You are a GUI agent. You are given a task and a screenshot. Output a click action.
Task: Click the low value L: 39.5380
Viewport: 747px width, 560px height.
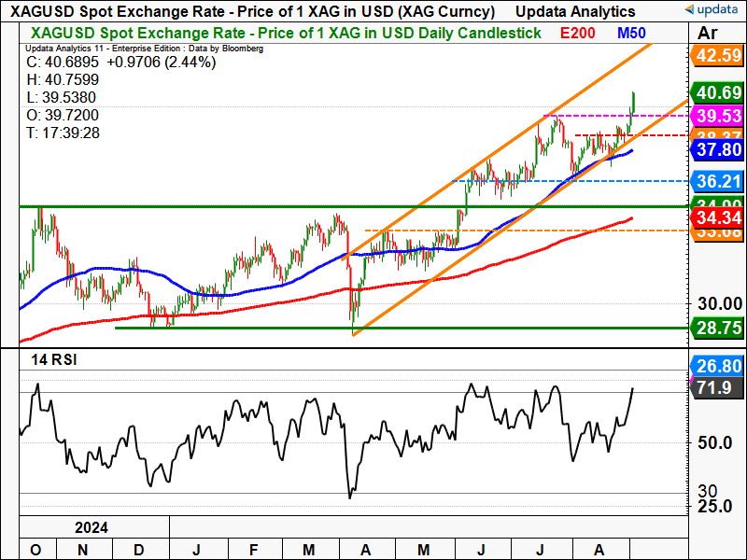[x=61, y=97]
